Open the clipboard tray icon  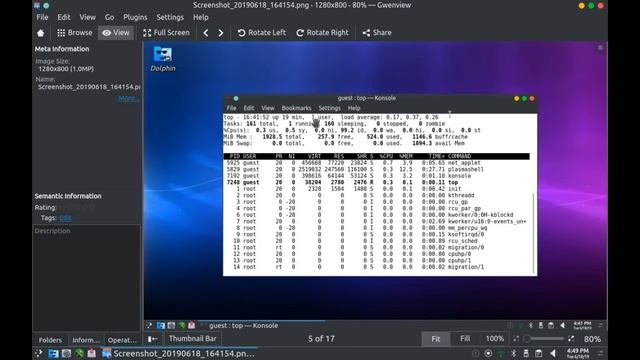pos(539,353)
